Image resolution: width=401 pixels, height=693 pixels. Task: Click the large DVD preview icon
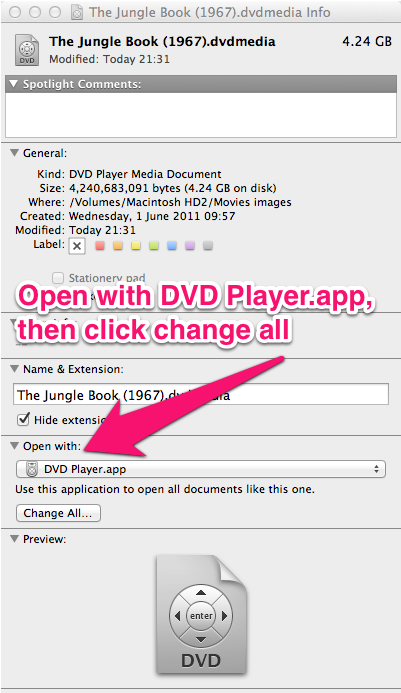coord(201,615)
